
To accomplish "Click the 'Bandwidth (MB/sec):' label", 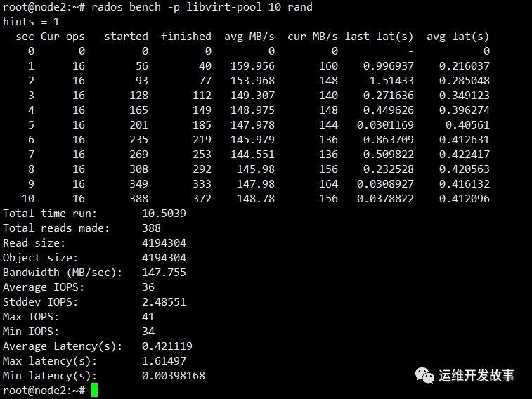I will [x=63, y=273].
